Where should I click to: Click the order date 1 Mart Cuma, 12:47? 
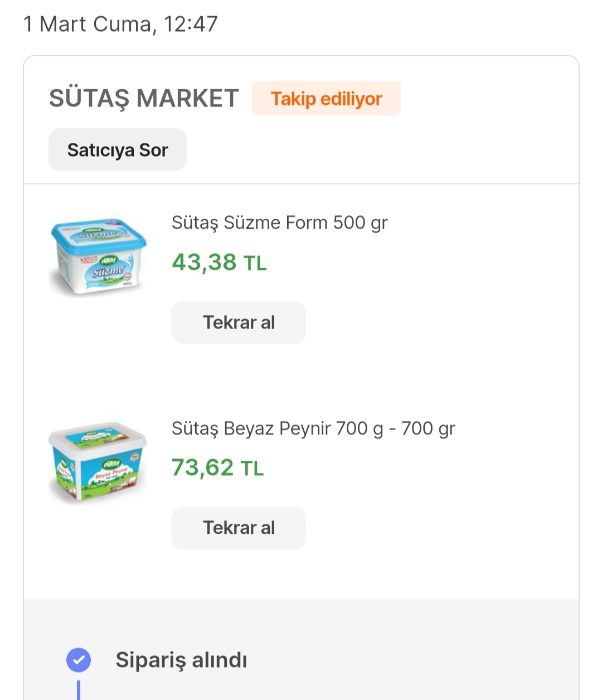pos(120,24)
